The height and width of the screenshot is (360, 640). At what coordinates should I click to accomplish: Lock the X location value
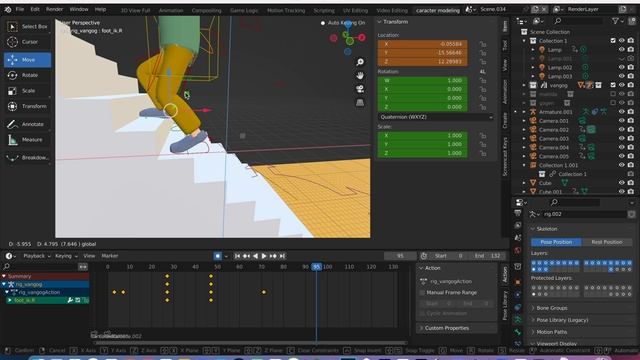482,44
